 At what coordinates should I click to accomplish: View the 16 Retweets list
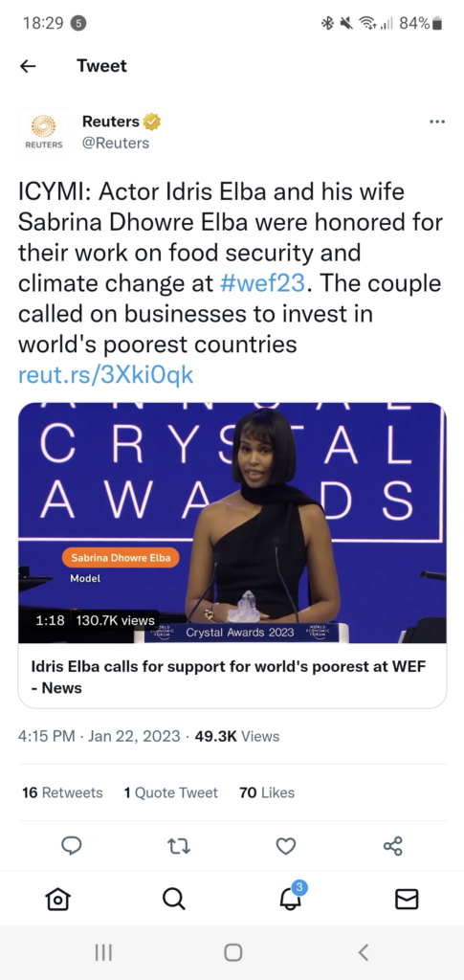tap(62, 792)
